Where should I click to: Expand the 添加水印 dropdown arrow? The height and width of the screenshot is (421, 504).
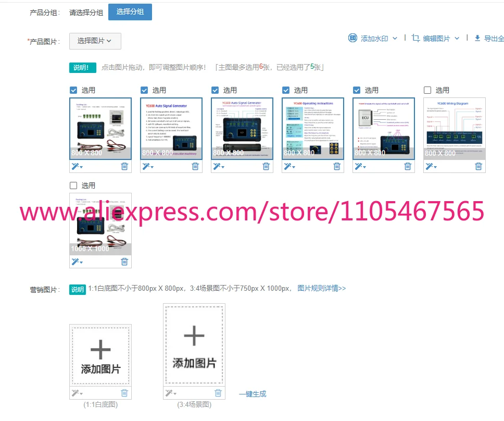click(395, 38)
